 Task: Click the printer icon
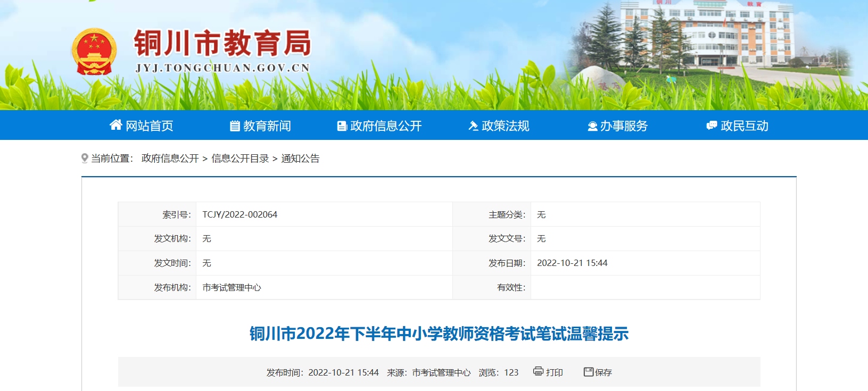(539, 371)
